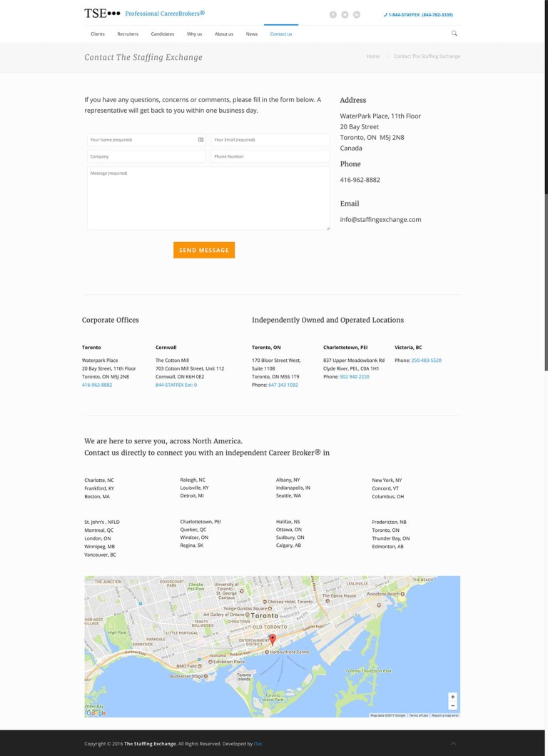Click Charlottetown phone 902 940 2220
The width and height of the screenshot is (548, 756).
pyautogui.click(x=355, y=376)
